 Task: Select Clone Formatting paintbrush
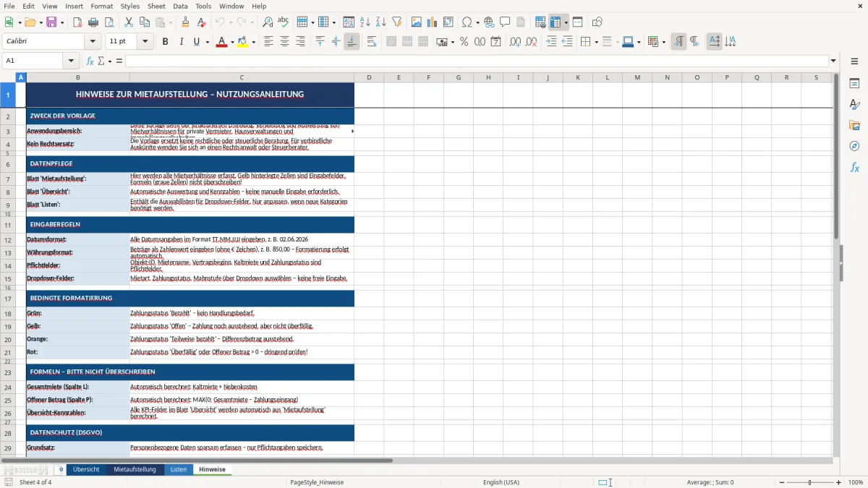click(x=185, y=22)
